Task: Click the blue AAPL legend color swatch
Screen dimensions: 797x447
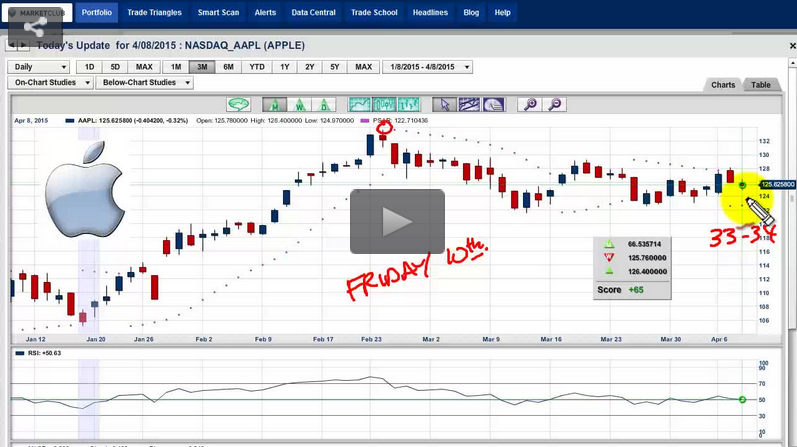Action: pos(70,121)
